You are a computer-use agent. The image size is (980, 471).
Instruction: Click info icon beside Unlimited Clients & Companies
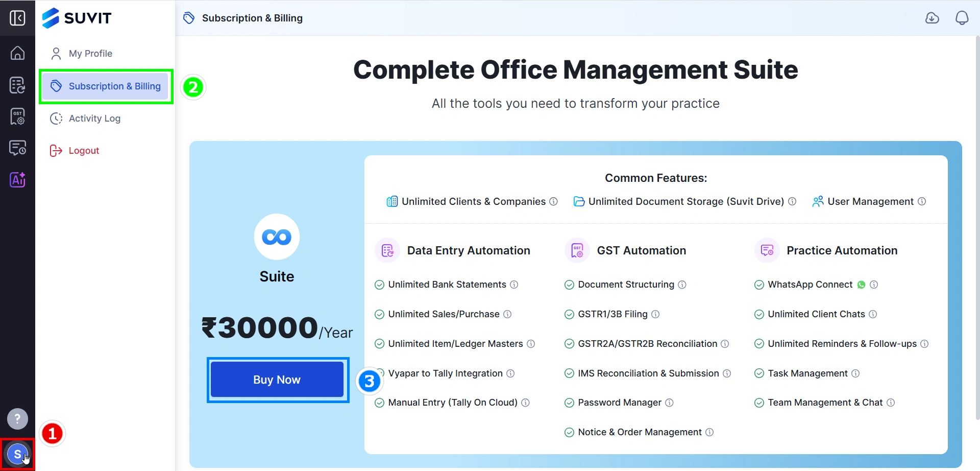553,201
